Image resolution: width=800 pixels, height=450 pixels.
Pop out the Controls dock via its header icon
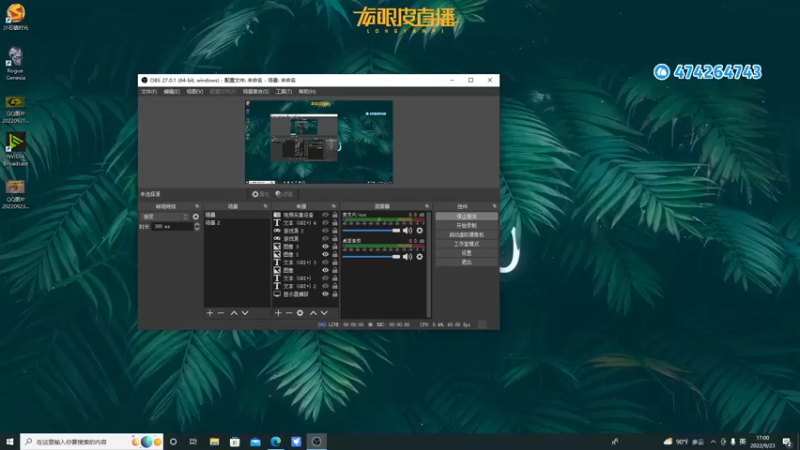click(494, 206)
